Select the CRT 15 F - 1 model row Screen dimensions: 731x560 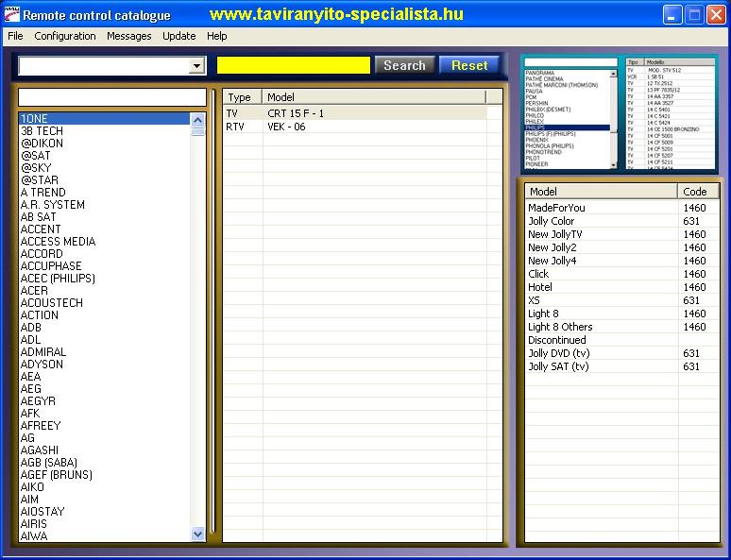coord(355,113)
